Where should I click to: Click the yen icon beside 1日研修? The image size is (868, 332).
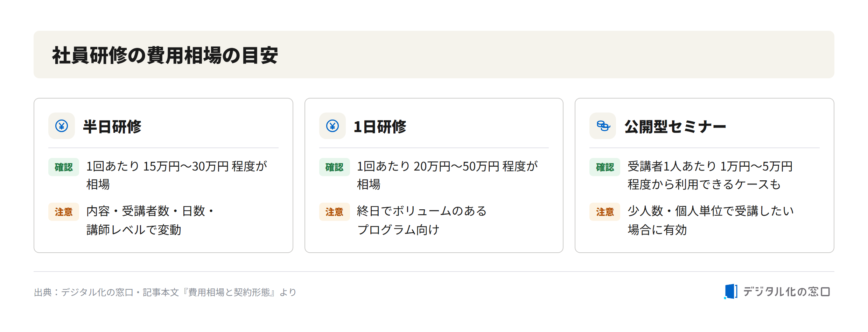[332, 126]
